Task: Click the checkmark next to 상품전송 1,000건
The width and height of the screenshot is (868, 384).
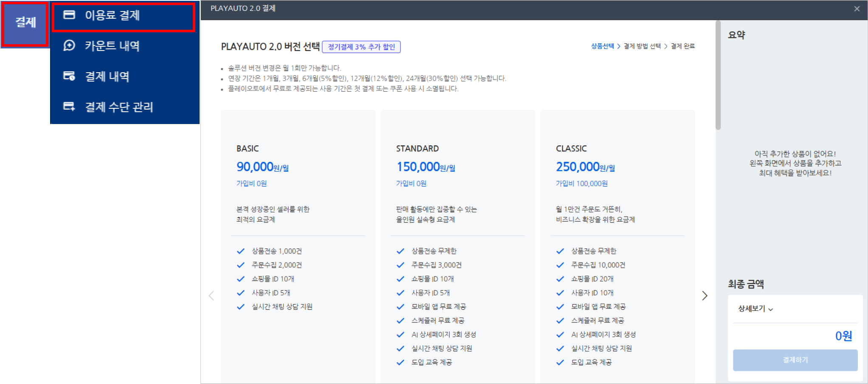Action: pos(241,251)
